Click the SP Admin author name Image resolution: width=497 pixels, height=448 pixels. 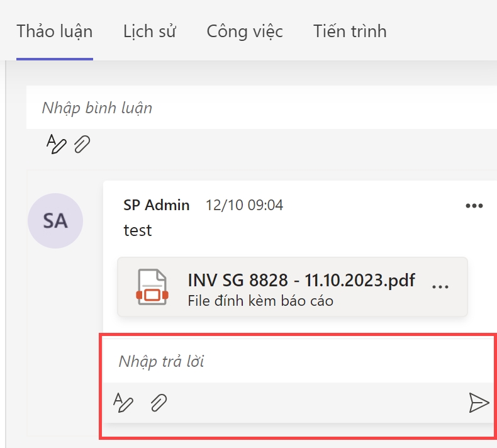click(157, 205)
